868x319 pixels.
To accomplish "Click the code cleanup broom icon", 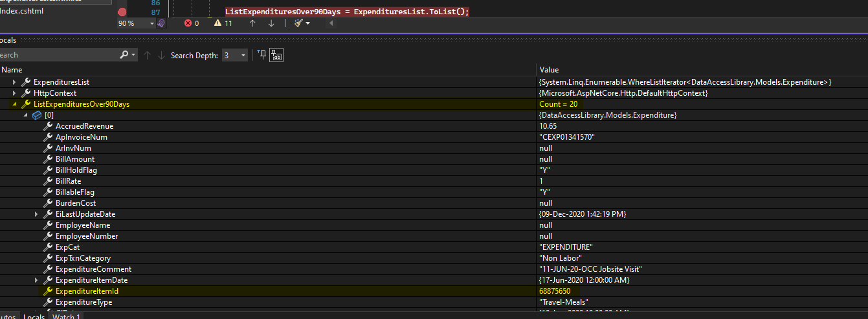I will (x=298, y=23).
